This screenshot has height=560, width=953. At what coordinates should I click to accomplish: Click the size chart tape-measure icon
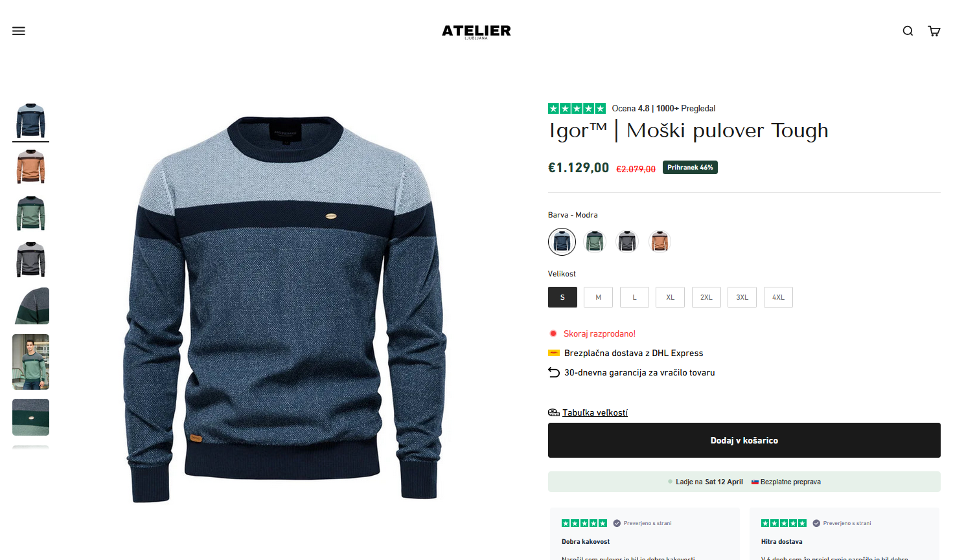click(x=554, y=412)
